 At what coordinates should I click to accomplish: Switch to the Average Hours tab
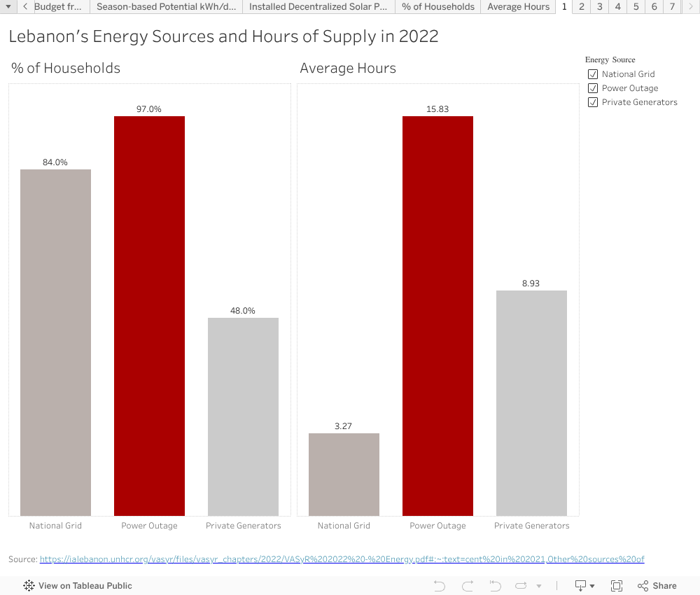coord(518,7)
